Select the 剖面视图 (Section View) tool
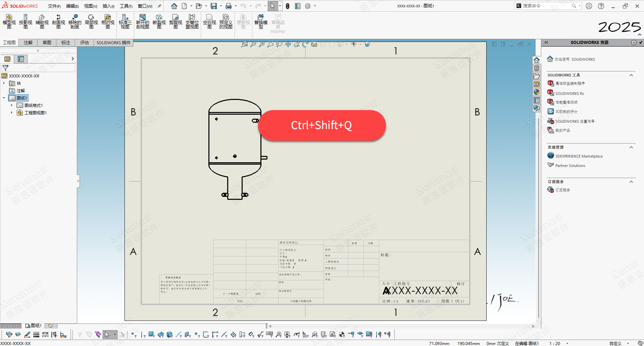 coord(58,21)
